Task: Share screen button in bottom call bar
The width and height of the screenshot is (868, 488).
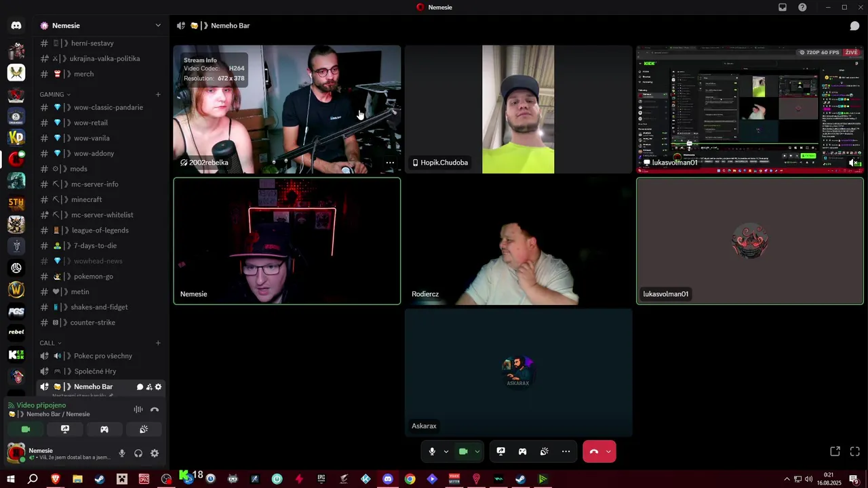Action: click(500, 451)
